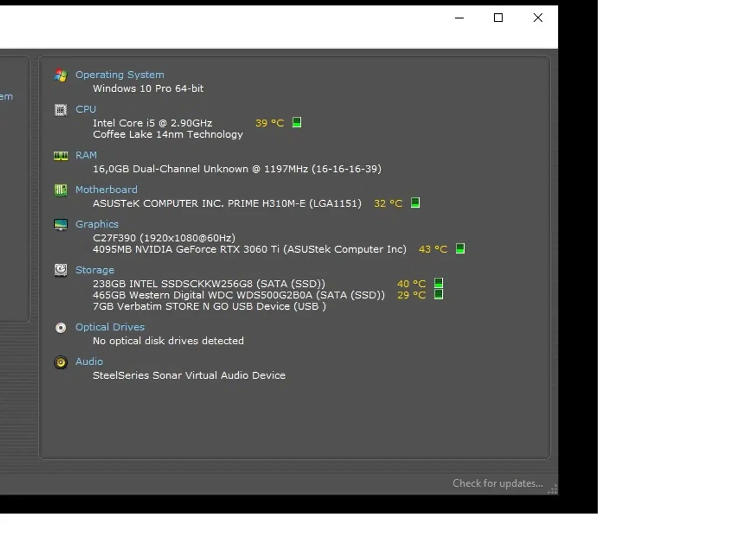The image size is (747, 560).
Task: Minimize the window
Action: (x=459, y=17)
